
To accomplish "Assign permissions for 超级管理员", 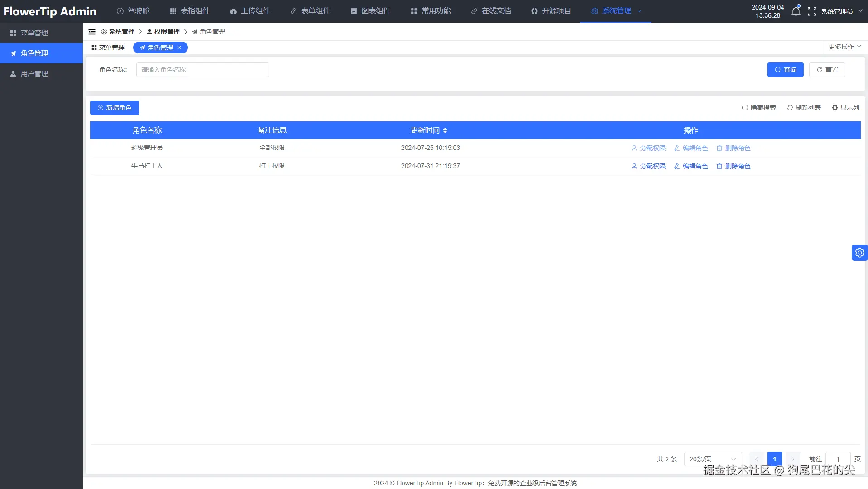I will pyautogui.click(x=648, y=148).
